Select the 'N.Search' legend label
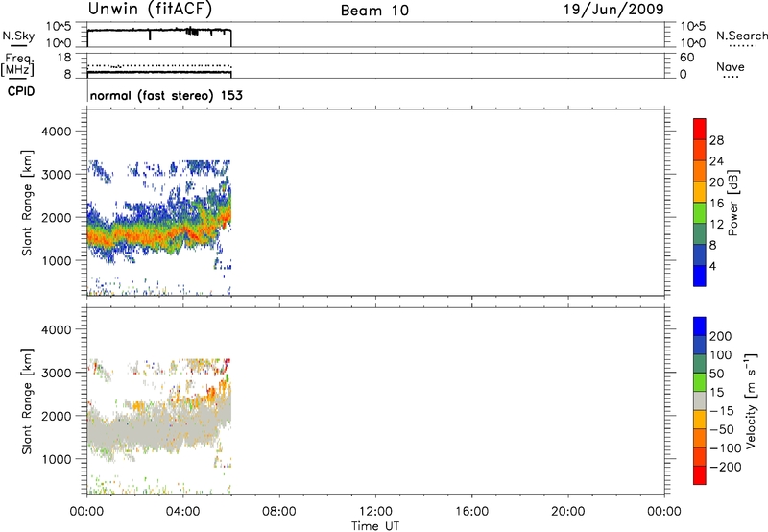 coord(741,36)
